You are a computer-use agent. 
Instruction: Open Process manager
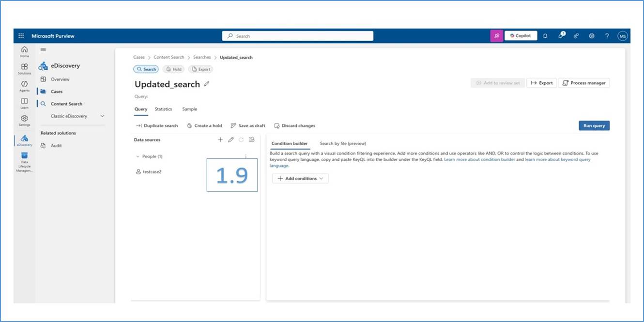(x=584, y=83)
